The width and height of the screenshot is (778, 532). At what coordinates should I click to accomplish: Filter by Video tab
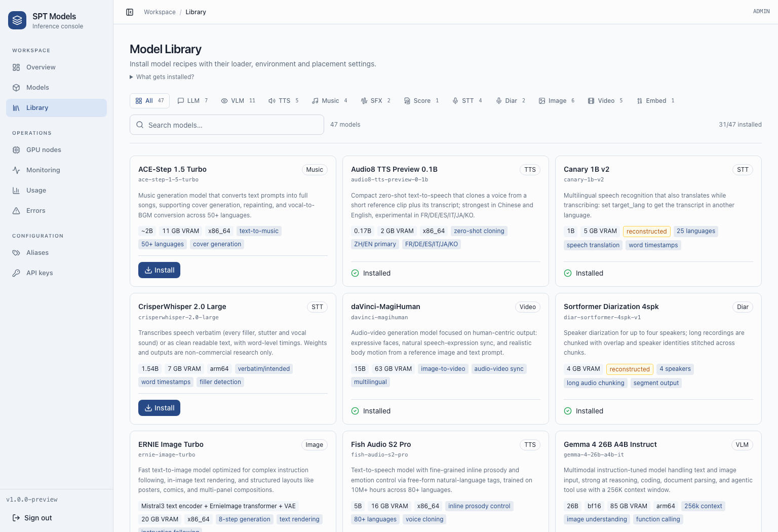pyautogui.click(x=605, y=101)
